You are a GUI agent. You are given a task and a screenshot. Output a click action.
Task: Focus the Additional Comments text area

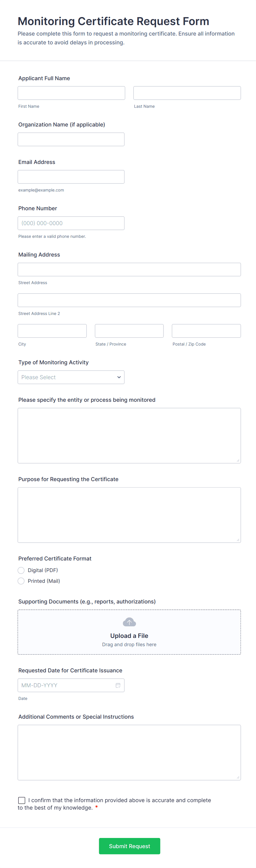(129, 753)
